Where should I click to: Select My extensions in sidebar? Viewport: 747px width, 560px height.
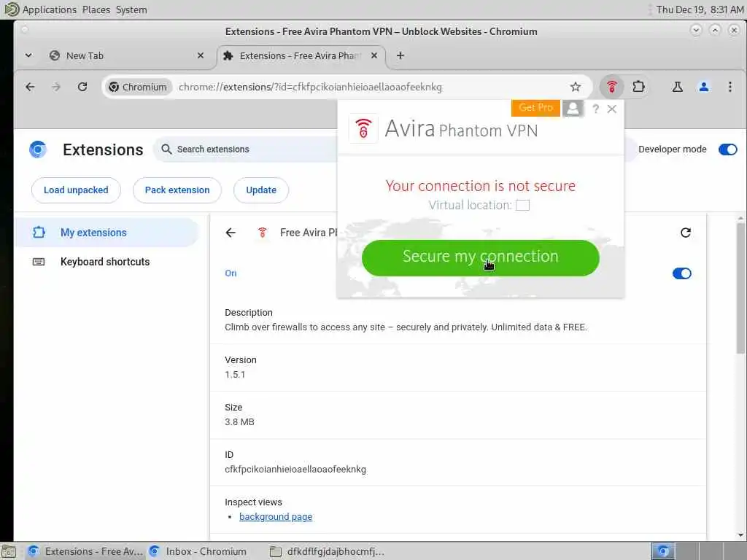(107, 233)
